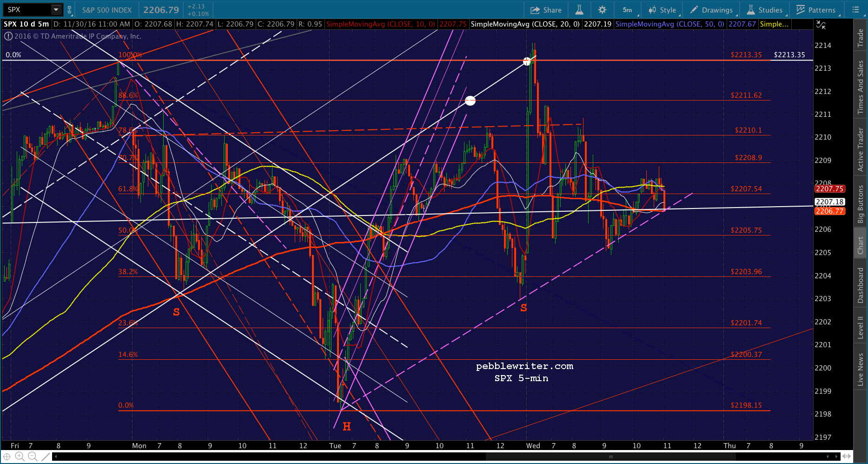Click the $2203.96 Fibonacci level label
868x464 pixels.
click(x=746, y=272)
